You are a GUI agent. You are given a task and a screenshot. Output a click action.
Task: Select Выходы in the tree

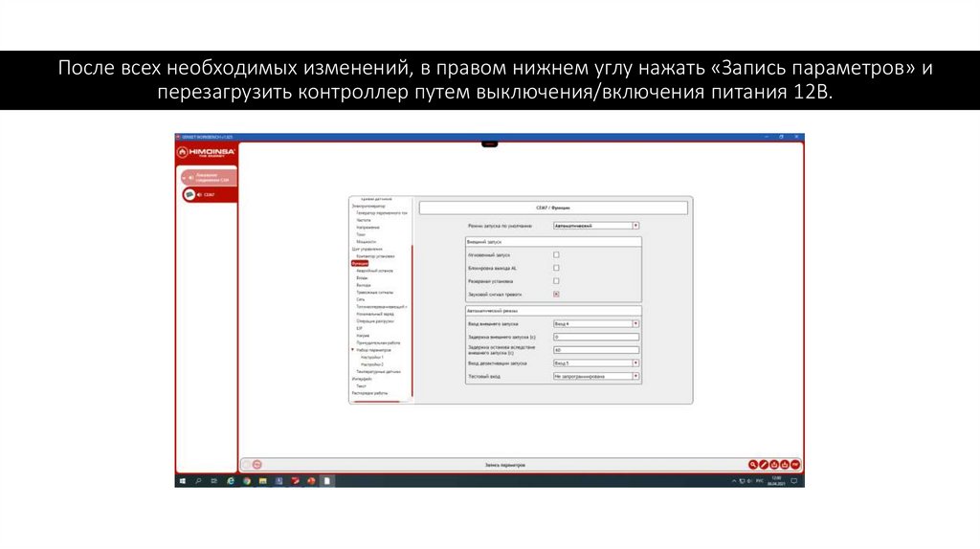click(364, 285)
